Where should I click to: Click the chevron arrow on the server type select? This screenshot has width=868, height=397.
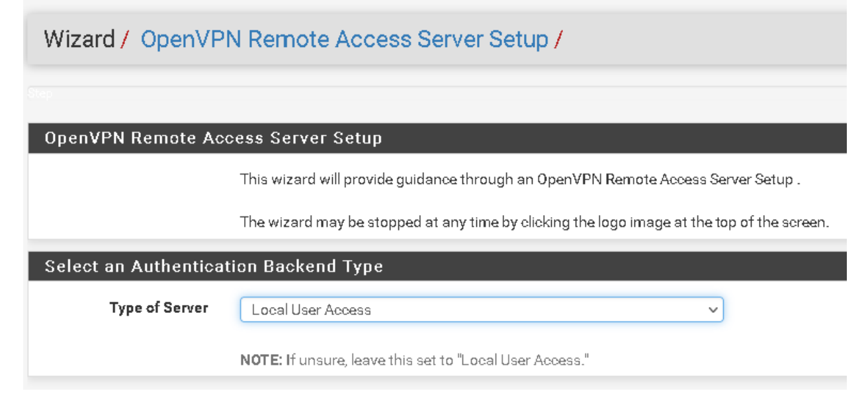pyautogui.click(x=713, y=310)
